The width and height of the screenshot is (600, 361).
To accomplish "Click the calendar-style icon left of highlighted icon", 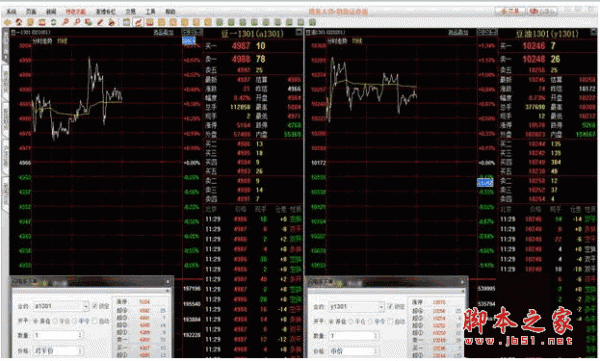I will pyautogui.click(x=127, y=22).
